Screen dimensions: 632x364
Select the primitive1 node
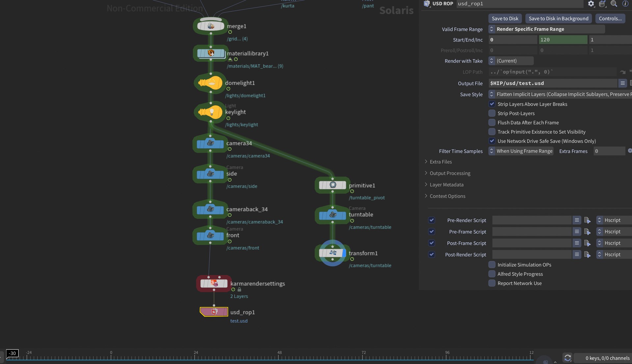click(333, 185)
